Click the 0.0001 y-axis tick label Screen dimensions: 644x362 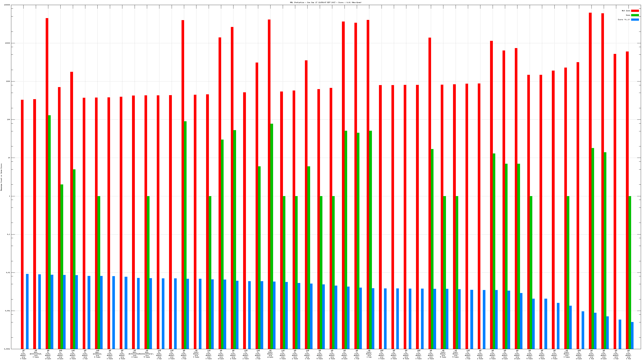pos(7,349)
